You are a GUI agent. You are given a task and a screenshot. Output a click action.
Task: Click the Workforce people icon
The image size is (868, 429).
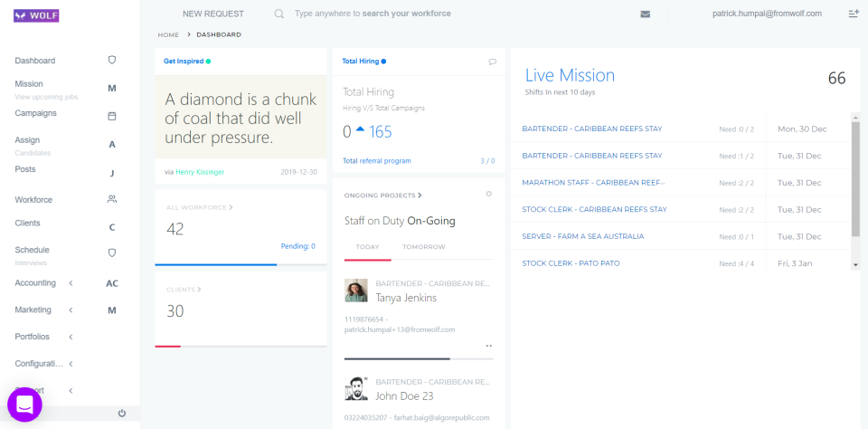click(112, 199)
